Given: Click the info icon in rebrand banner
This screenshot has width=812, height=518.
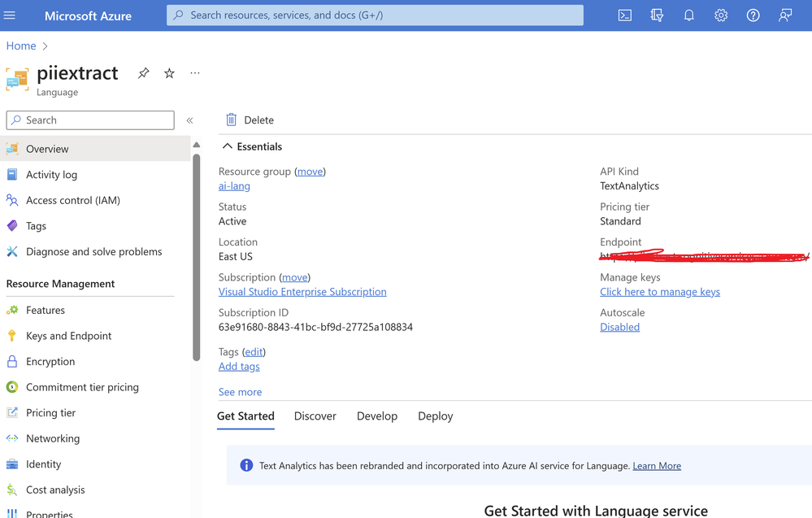Looking at the screenshot, I should tap(246, 465).
